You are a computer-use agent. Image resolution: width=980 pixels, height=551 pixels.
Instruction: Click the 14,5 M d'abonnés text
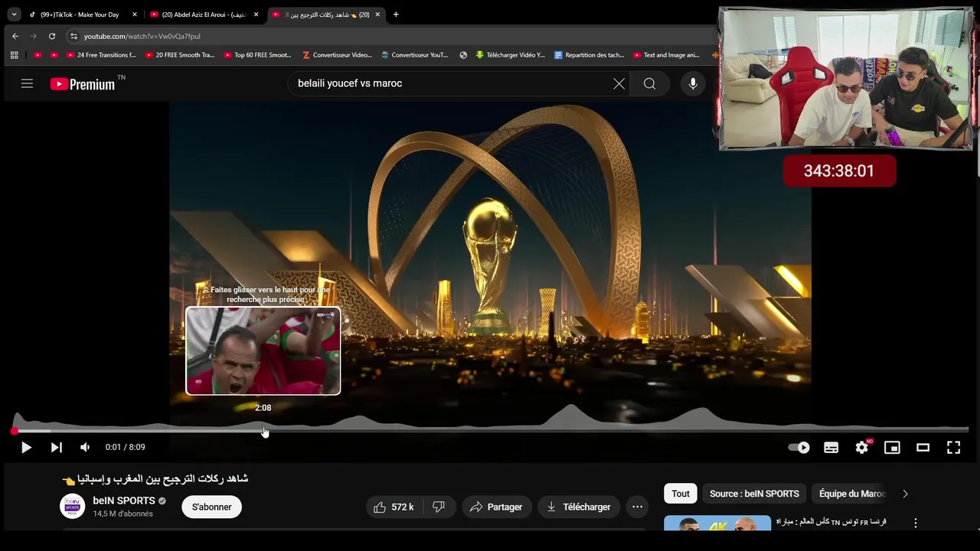click(123, 514)
